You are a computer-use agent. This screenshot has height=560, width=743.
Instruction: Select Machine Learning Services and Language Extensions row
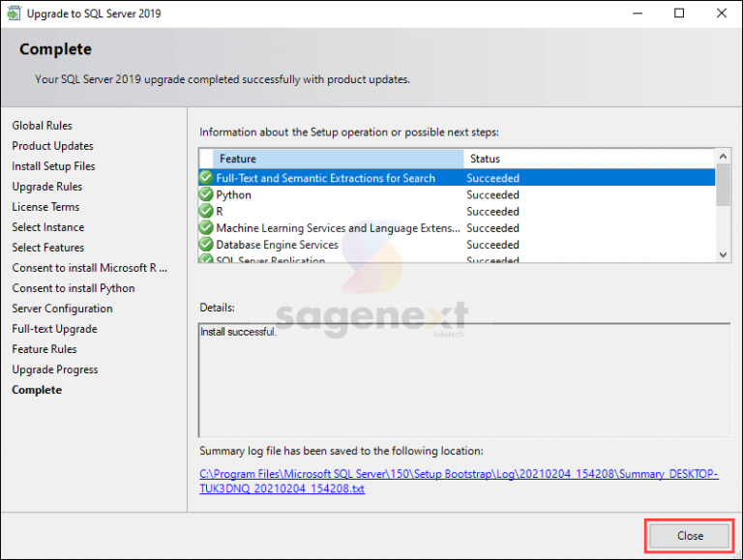[x=457, y=228]
